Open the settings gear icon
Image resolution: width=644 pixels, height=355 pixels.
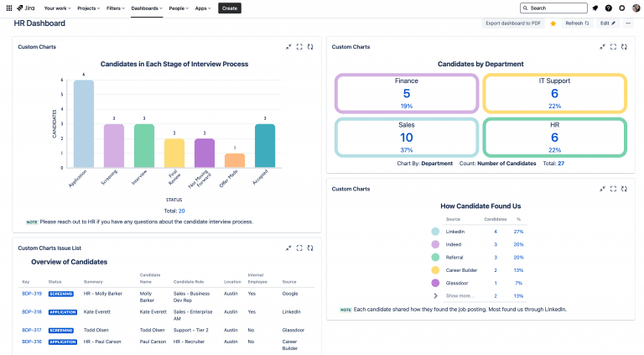622,8
